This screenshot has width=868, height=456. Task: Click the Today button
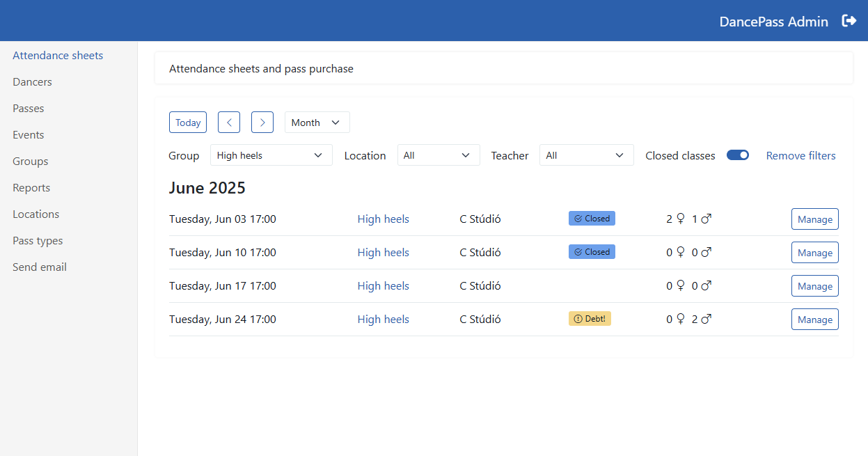(x=187, y=122)
